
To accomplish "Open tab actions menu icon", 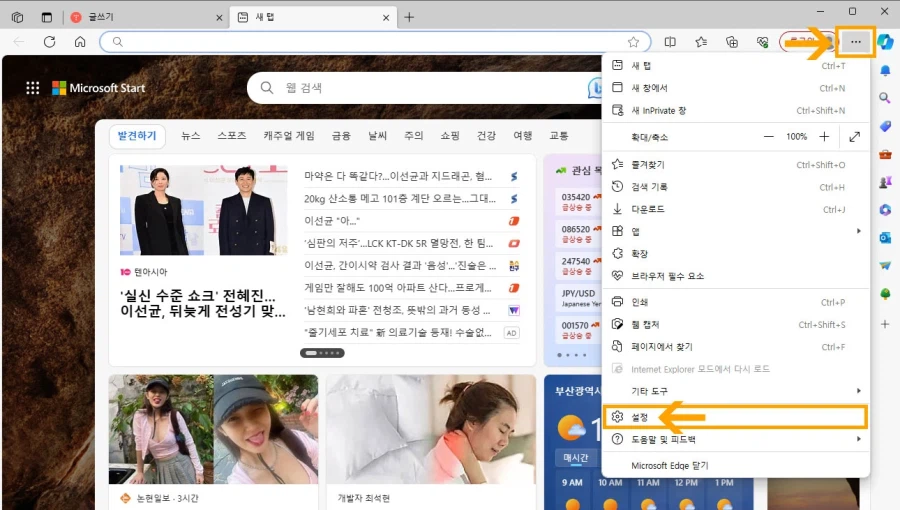I will click(x=46, y=17).
